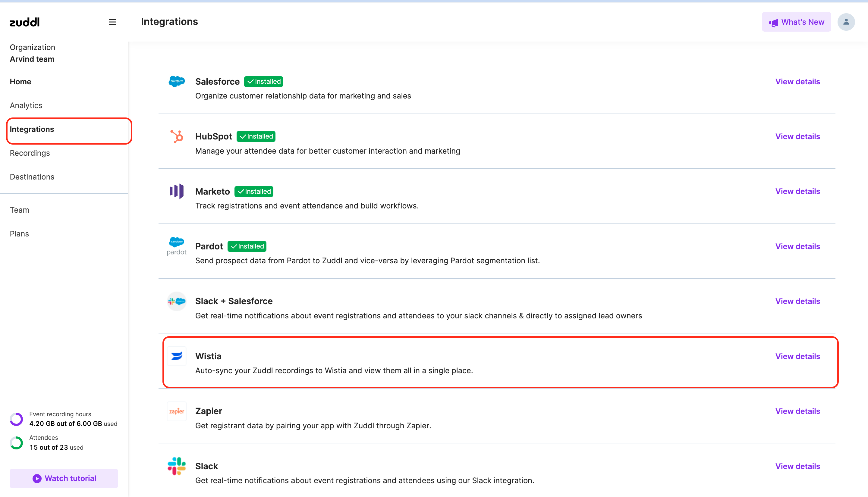The image size is (868, 497).
Task: Toggle the Salesforce Installed badge
Action: (263, 81)
